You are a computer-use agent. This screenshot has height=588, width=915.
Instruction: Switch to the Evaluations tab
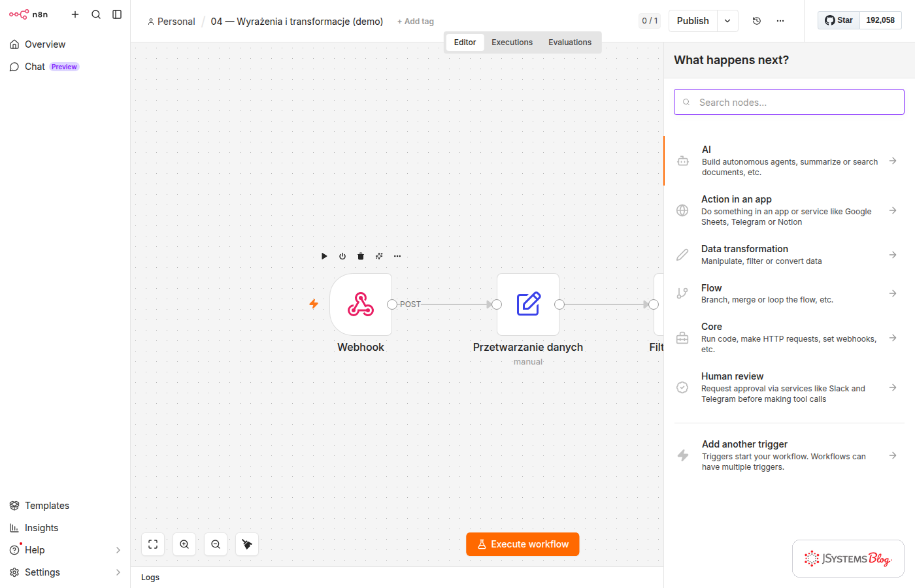pyautogui.click(x=570, y=42)
